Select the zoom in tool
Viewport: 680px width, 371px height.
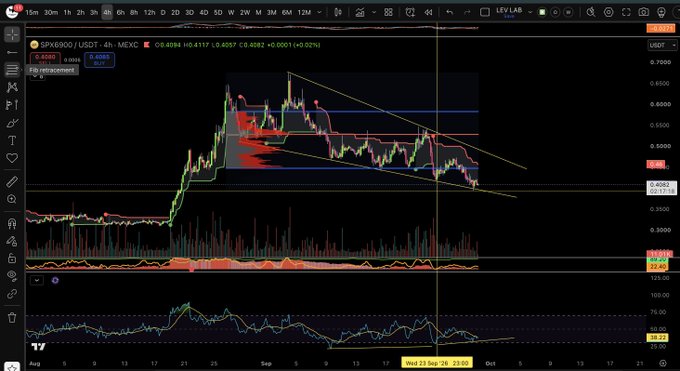(x=12, y=199)
